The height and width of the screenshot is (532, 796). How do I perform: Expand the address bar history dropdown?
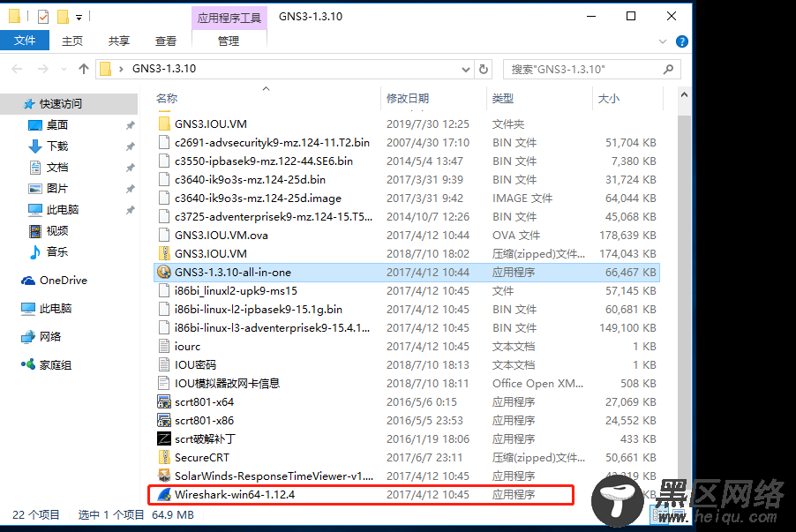point(466,70)
